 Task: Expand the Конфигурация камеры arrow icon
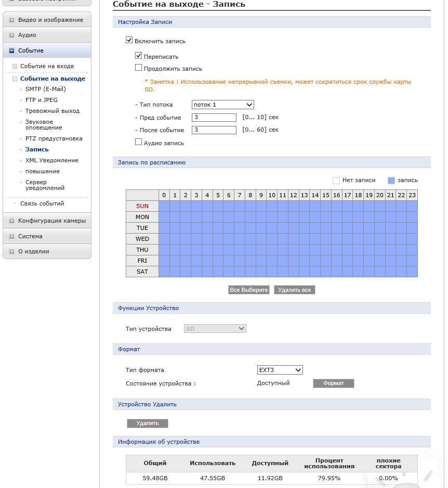coord(11,221)
